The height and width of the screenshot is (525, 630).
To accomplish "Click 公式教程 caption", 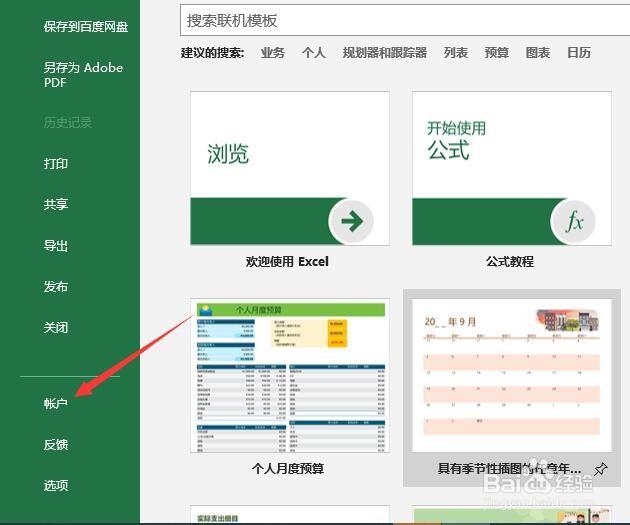I will tap(510, 261).
